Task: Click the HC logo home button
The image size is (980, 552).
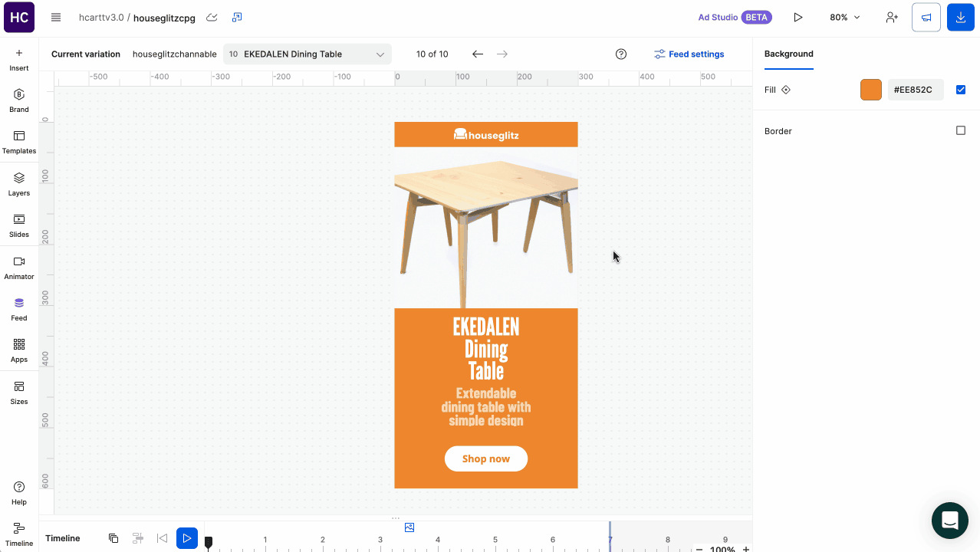Action: [x=19, y=17]
